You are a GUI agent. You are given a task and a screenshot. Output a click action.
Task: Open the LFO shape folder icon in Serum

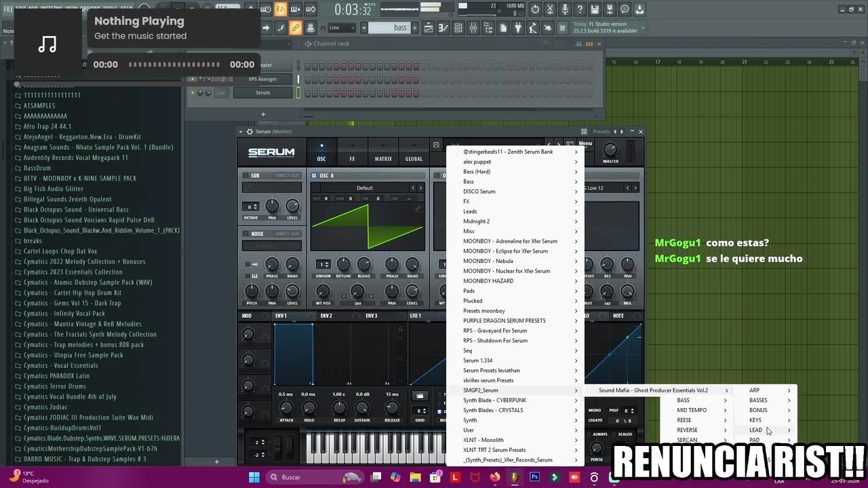(420, 396)
